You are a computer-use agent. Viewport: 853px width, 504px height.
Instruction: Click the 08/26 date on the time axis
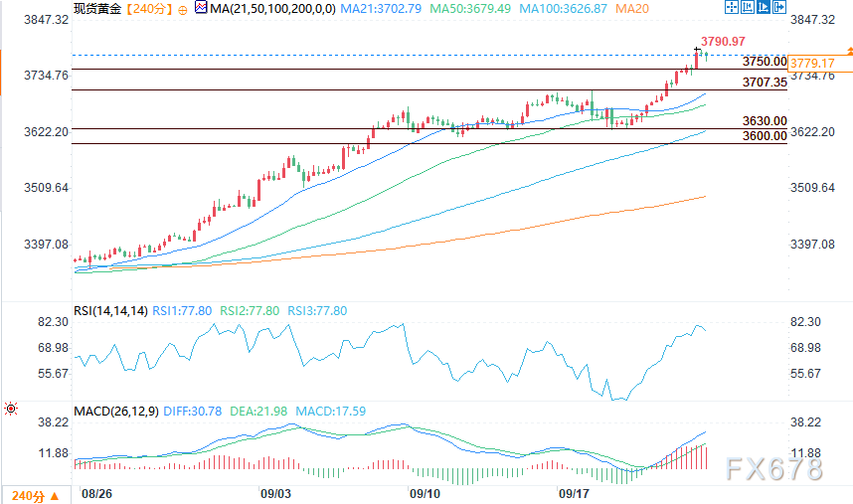click(x=95, y=492)
